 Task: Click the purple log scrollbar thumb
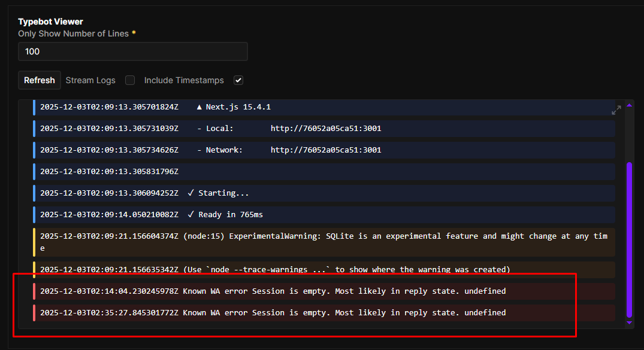pos(629,240)
